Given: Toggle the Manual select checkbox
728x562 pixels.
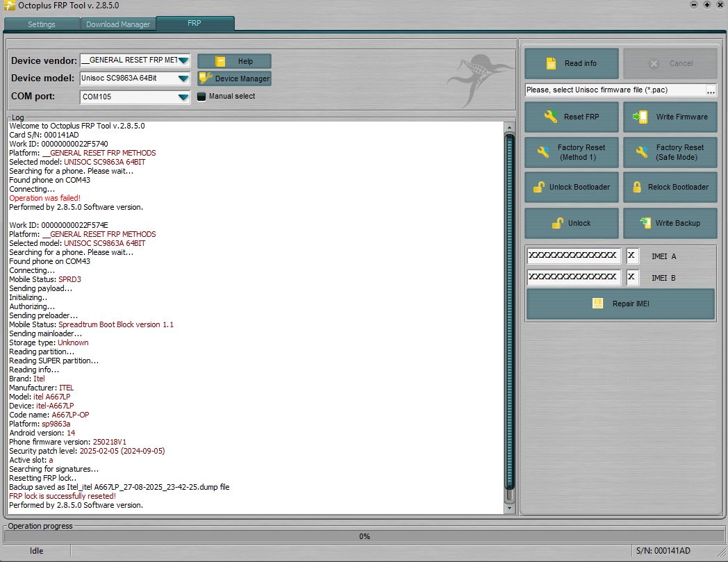Looking at the screenshot, I should [201, 97].
